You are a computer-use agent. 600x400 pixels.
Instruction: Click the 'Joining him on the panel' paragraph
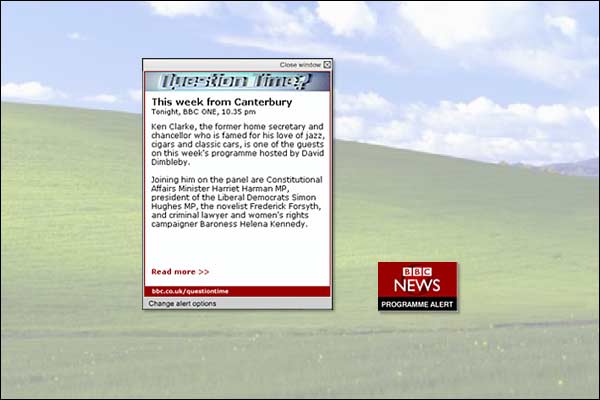point(236,203)
